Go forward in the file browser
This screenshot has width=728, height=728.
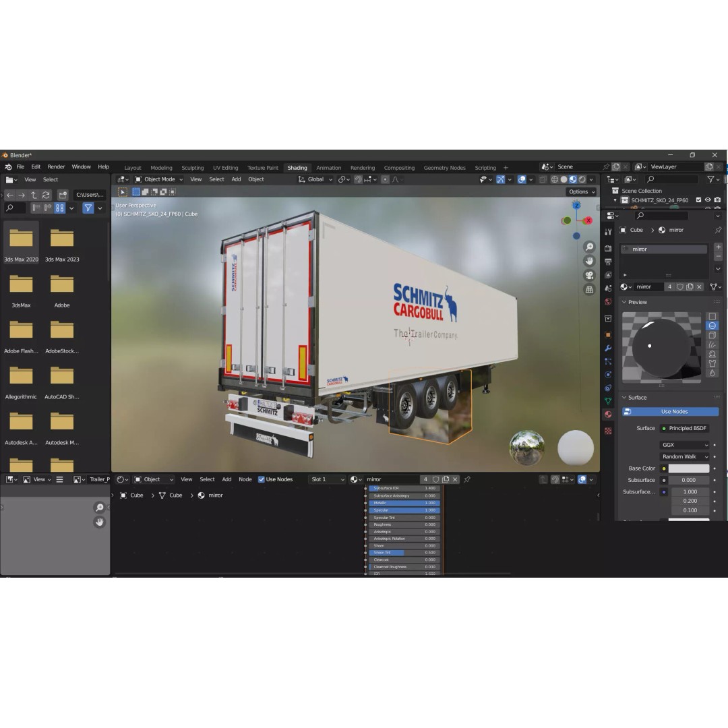[x=22, y=195]
